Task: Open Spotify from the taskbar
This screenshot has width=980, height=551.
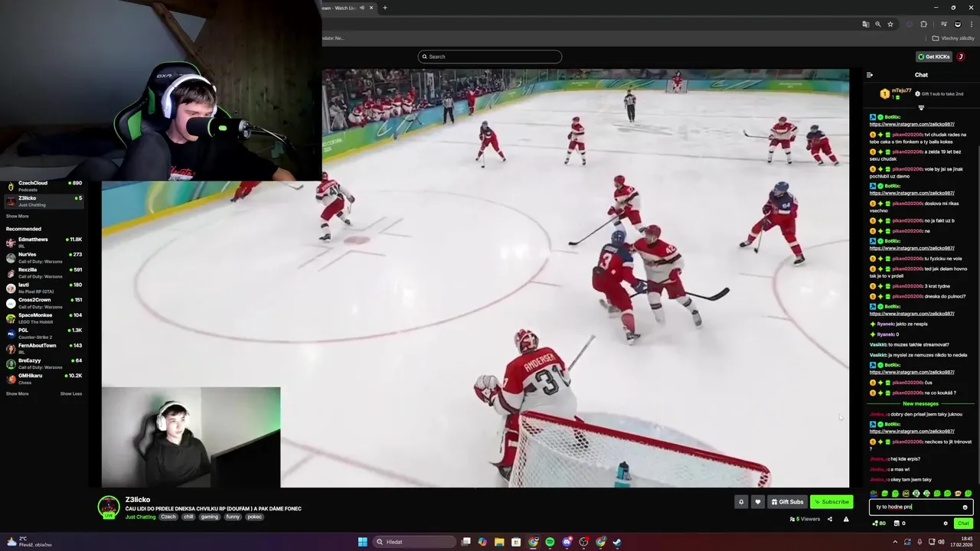Action: tap(550, 542)
